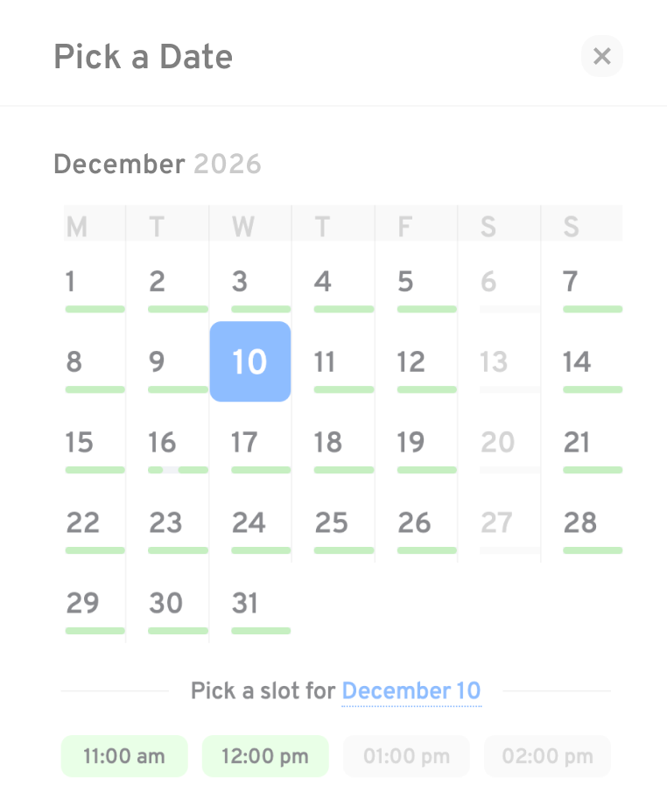The image size is (667, 812).
Task: Choose the 12:00 pm slot
Action: coord(265,756)
